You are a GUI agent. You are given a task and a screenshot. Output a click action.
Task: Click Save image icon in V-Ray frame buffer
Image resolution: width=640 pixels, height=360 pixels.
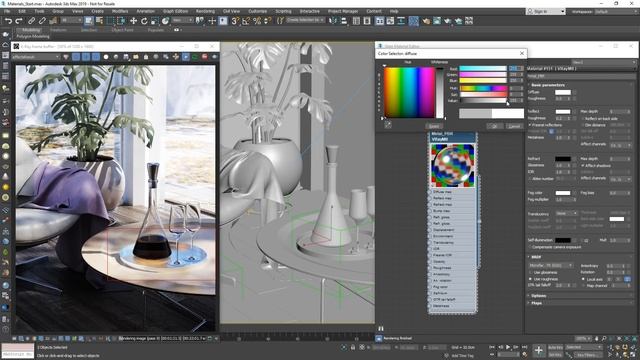(x=126, y=57)
